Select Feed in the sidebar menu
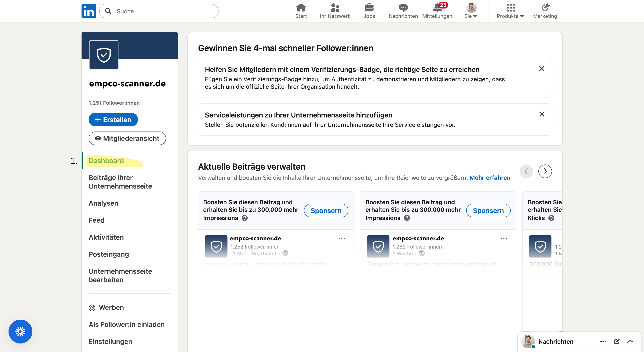 point(96,220)
